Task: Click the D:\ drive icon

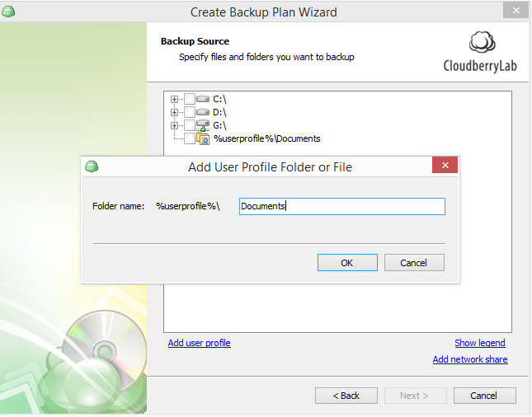Action: (x=203, y=112)
